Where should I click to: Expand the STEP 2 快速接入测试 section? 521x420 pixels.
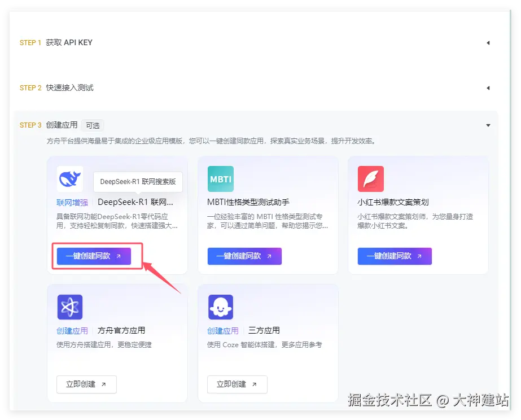tap(489, 88)
